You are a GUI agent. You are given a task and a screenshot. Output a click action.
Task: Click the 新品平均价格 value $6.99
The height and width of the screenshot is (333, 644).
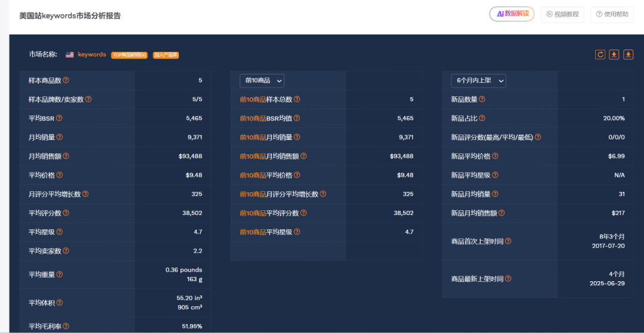click(x=618, y=156)
